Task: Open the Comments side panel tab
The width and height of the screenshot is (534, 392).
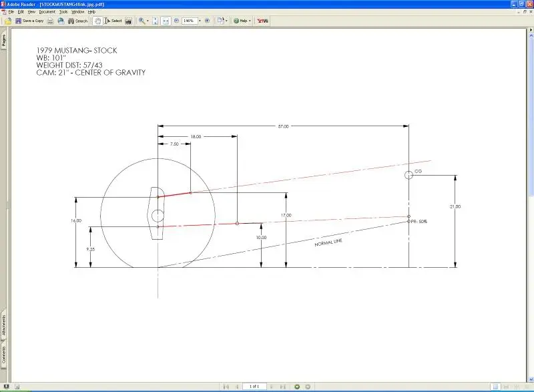Action: [x=3, y=355]
